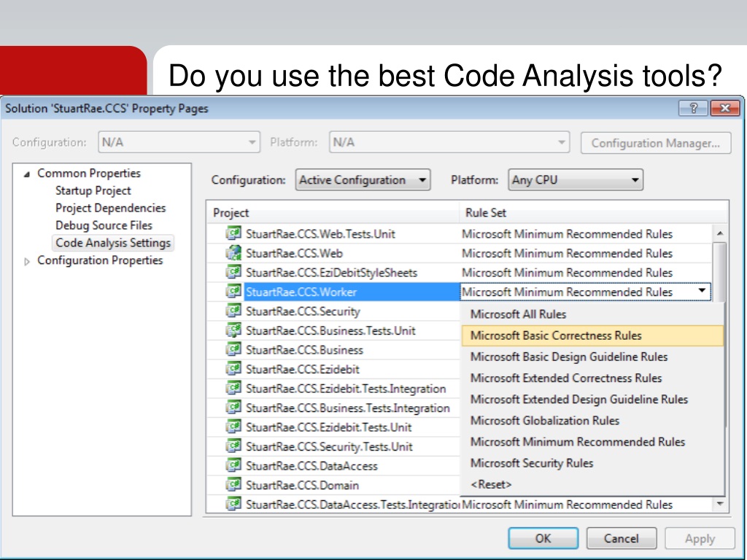Viewport: 747px width, 560px height.
Task: Click the EziDebitStyleSheets rule set cell
Action: 586,273
